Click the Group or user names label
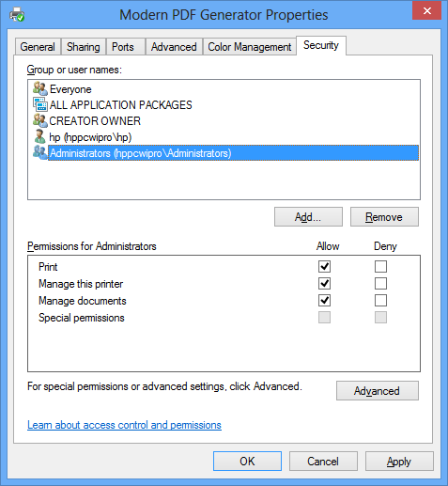Image resolution: width=448 pixels, height=486 pixels. (x=74, y=70)
